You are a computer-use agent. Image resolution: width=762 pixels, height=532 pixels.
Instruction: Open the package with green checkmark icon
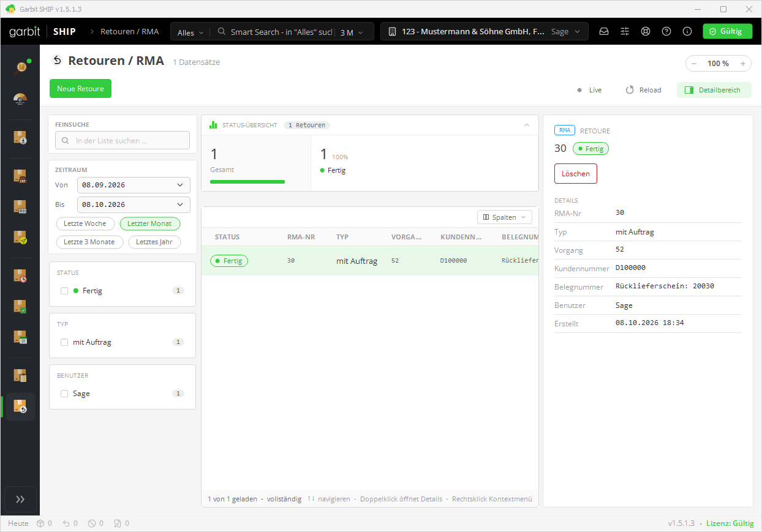tap(20, 307)
